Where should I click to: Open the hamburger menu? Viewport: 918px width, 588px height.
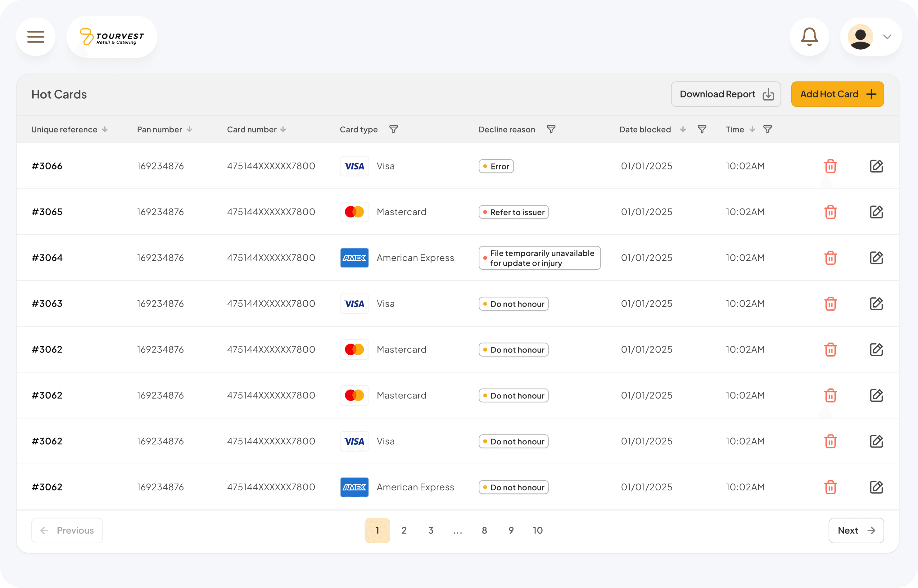pos(36,37)
